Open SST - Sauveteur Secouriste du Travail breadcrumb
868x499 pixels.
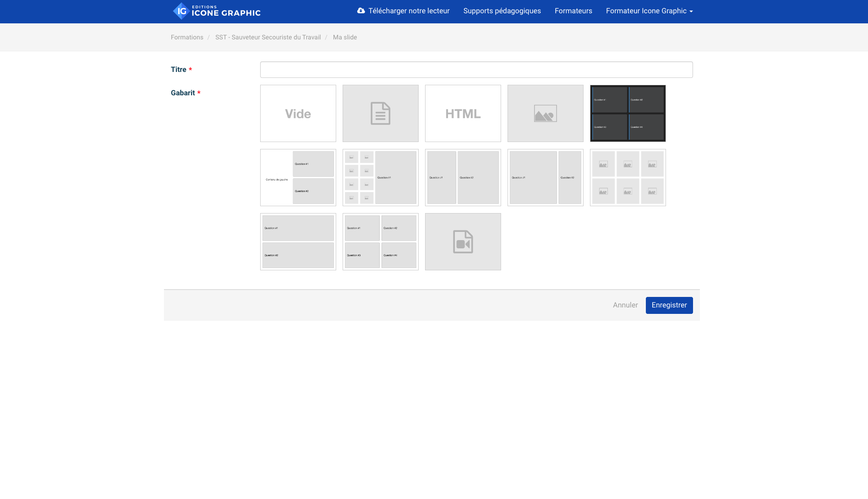point(268,37)
